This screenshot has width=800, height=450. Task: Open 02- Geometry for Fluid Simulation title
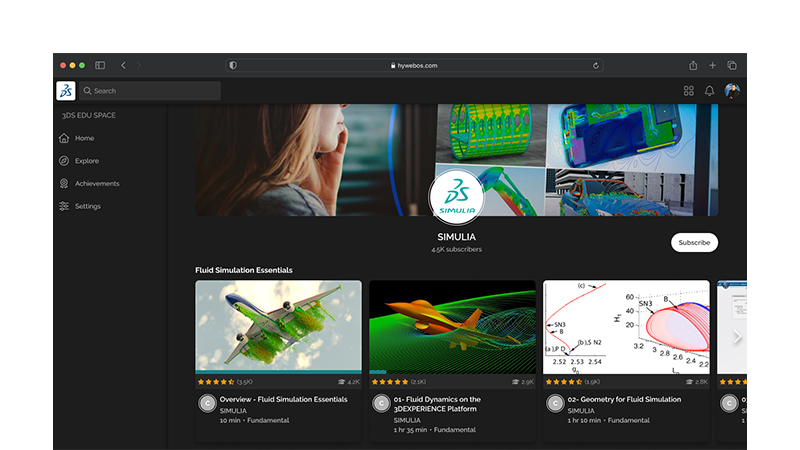pos(624,399)
